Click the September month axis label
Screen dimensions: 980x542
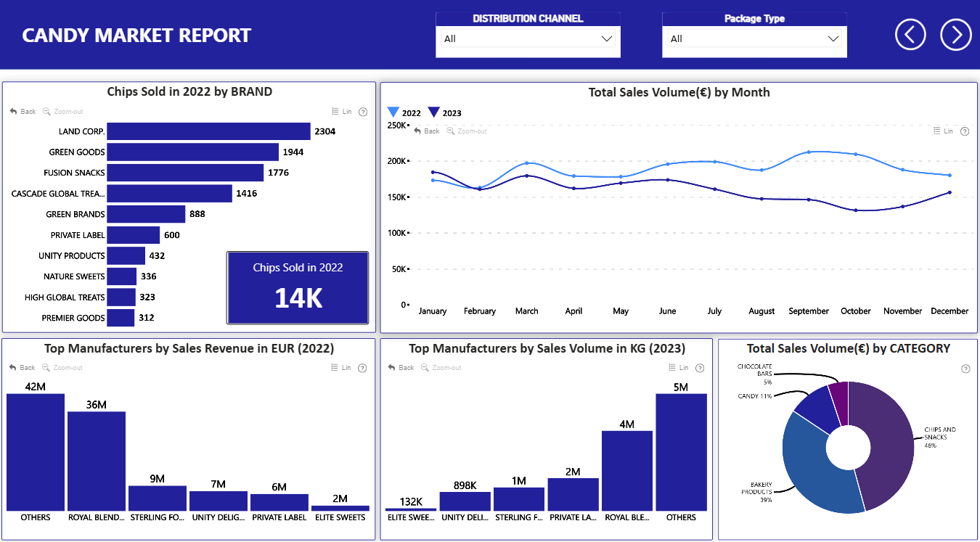(809, 311)
